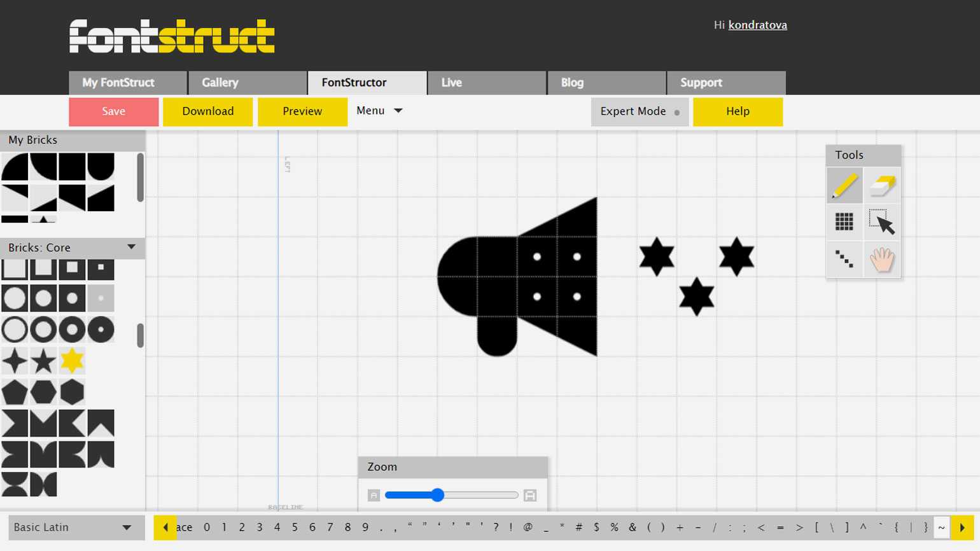The height and width of the screenshot is (551, 980).
Task: Expand the Bricks: Core dropdown
Action: coord(131,247)
